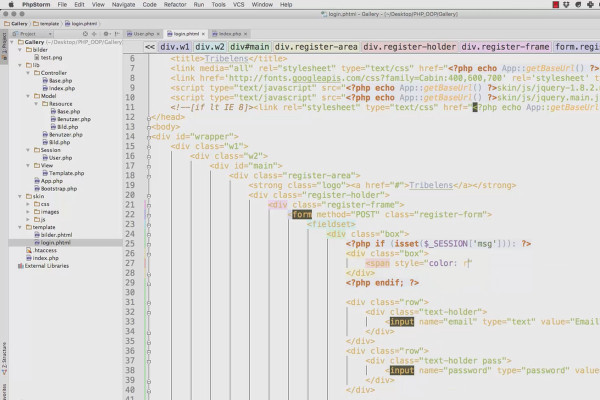The image size is (600, 400).
Task: Expand the images folder arrow
Action: [x=28, y=212]
